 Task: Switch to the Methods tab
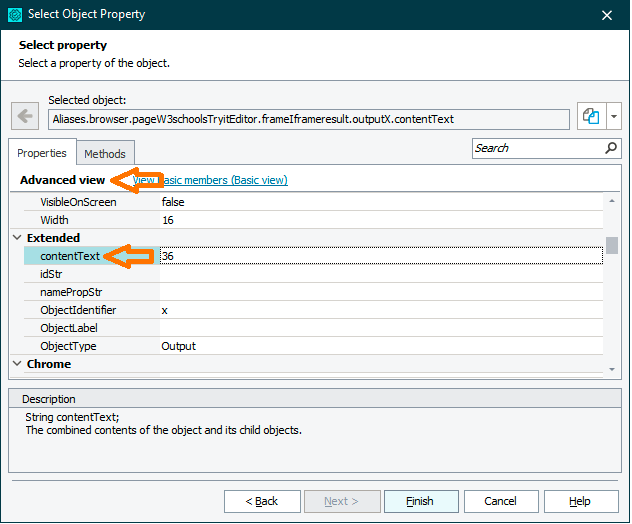tap(105, 154)
